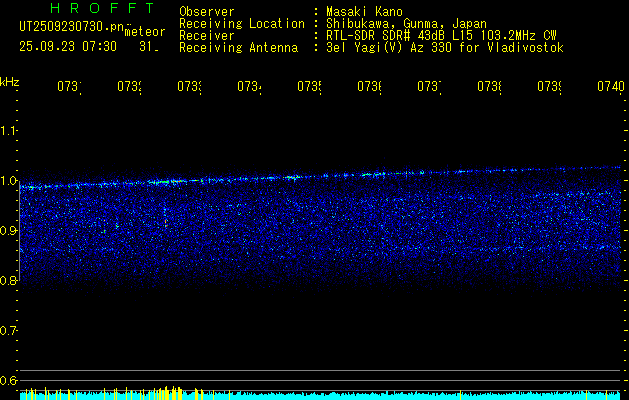Click the 25.09.23 07:30 timestamp

(68, 46)
